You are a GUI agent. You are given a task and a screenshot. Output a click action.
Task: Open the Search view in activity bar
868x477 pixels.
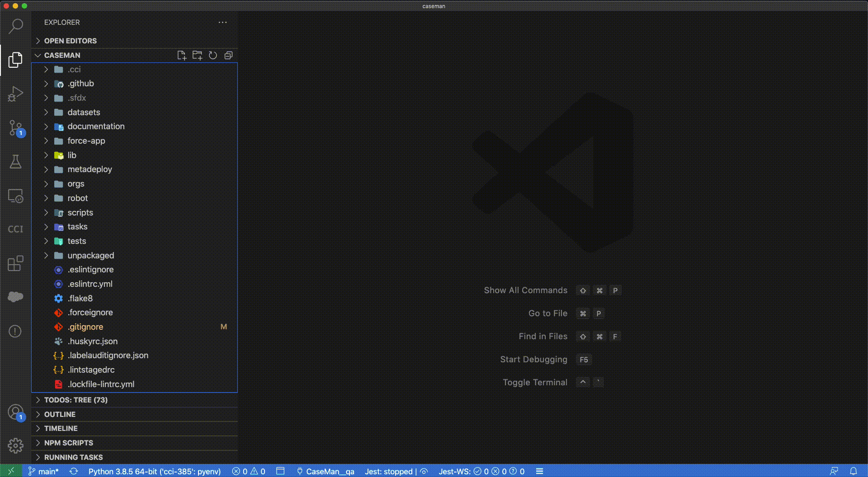point(15,26)
